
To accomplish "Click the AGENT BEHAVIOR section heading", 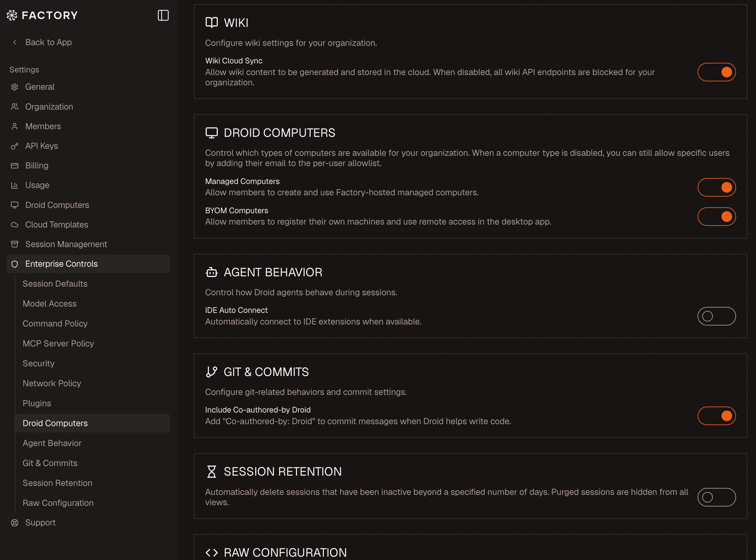I will (x=273, y=272).
